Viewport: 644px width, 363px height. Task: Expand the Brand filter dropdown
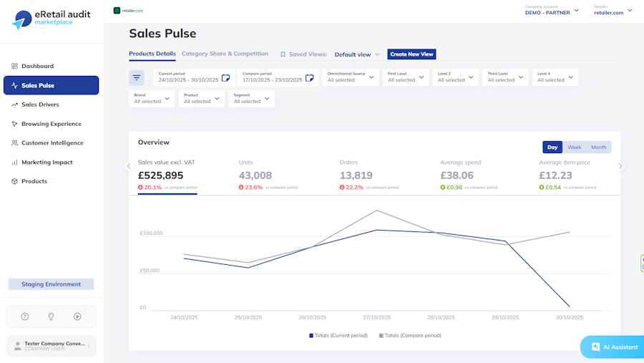[152, 99]
